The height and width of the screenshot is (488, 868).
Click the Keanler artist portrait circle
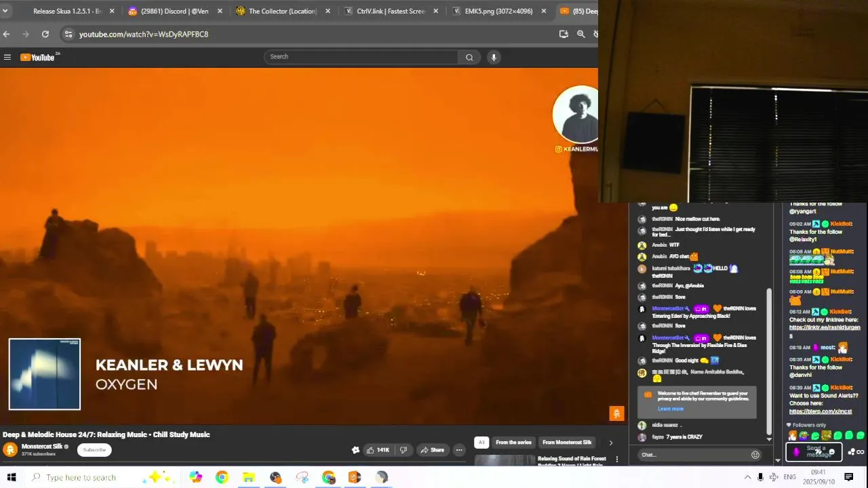[x=576, y=115]
